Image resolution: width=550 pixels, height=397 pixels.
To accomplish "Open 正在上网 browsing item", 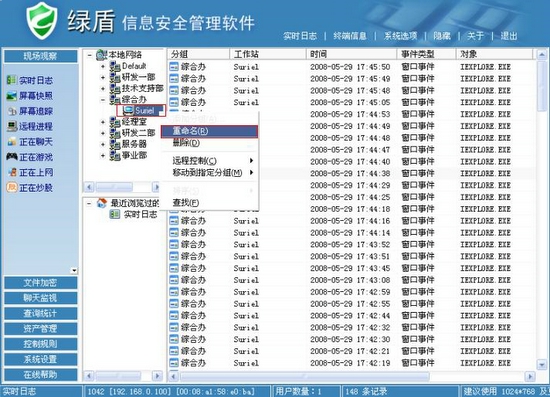I will tap(30, 173).
